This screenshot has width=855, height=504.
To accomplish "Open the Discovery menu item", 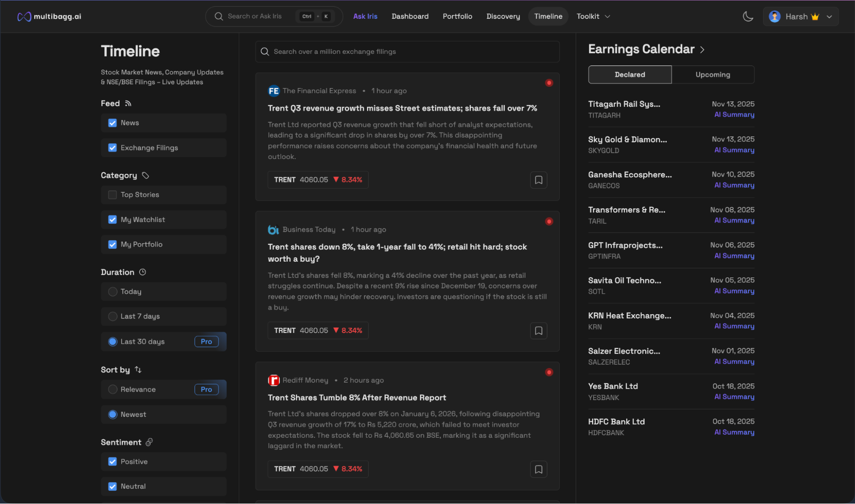I will [503, 17].
